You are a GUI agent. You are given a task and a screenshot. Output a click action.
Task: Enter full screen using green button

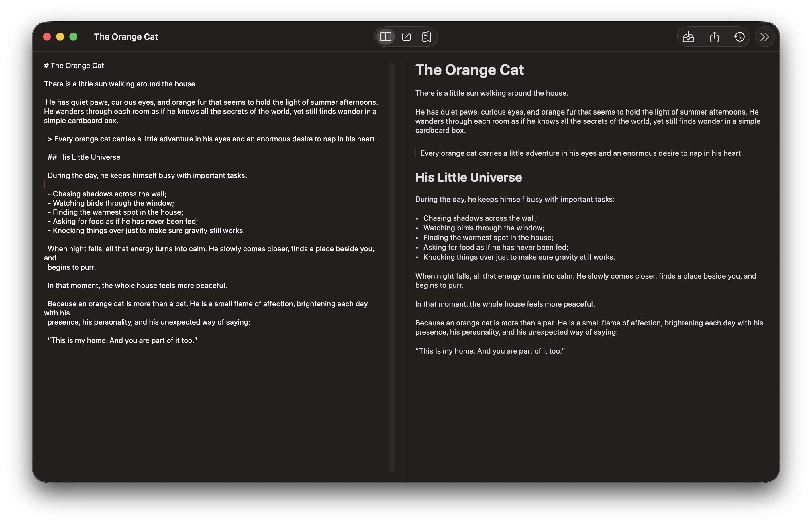73,36
